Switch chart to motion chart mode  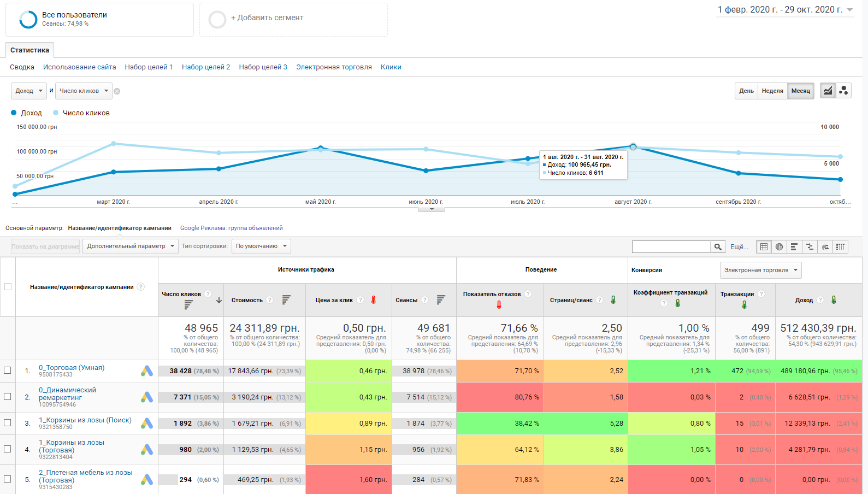pyautogui.click(x=843, y=91)
